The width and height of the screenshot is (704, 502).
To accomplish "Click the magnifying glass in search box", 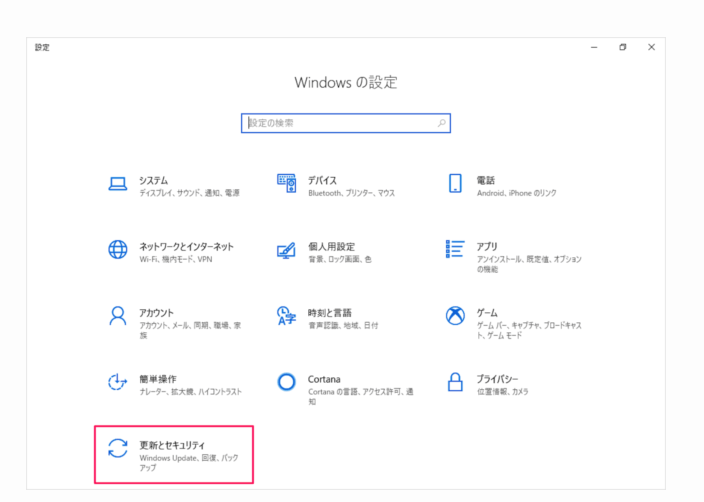I will [x=441, y=123].
